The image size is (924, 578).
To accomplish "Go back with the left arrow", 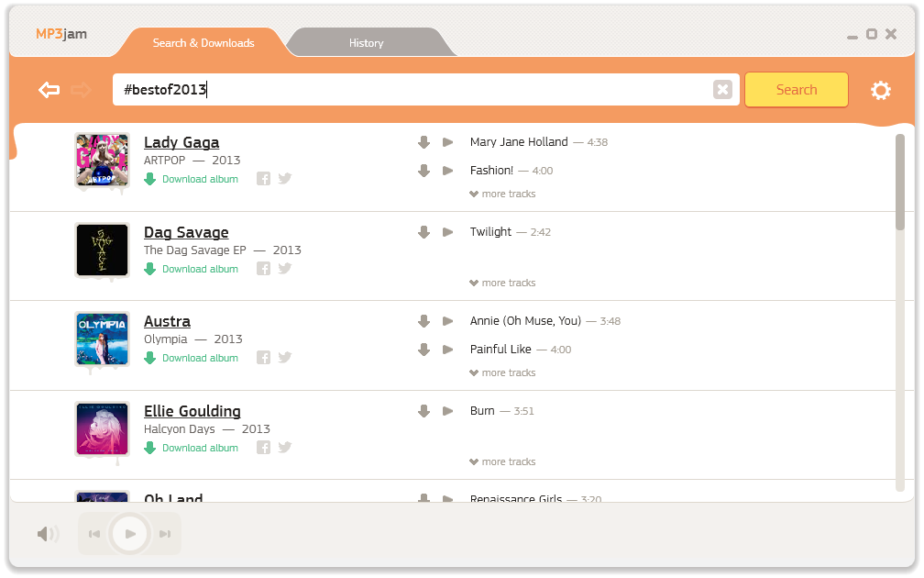I will pos(49,90).
